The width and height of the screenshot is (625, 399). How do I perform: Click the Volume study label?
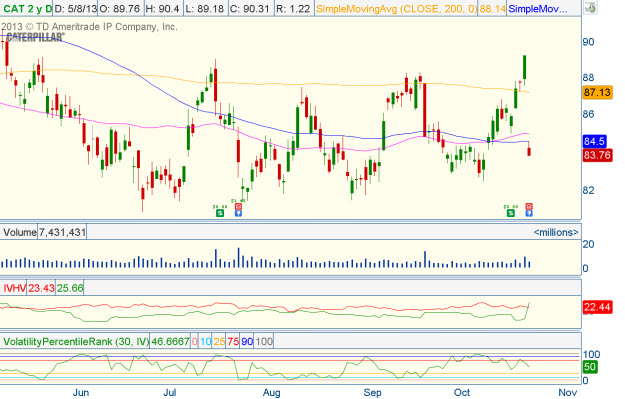coord(19,232)
